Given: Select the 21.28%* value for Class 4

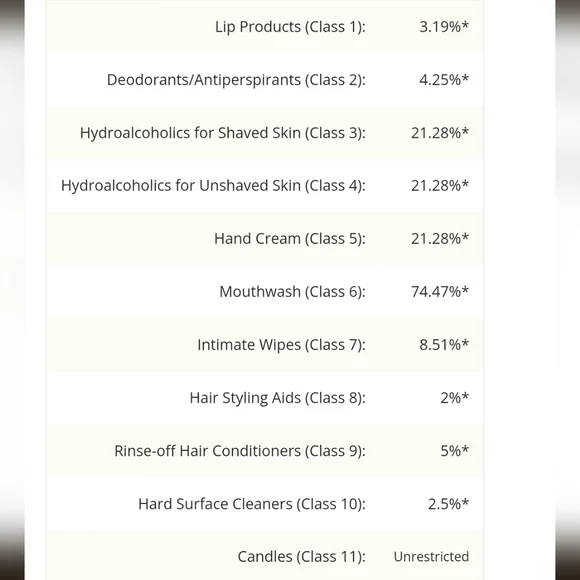Looking at the screenshot, I should [x=440, y=186].
